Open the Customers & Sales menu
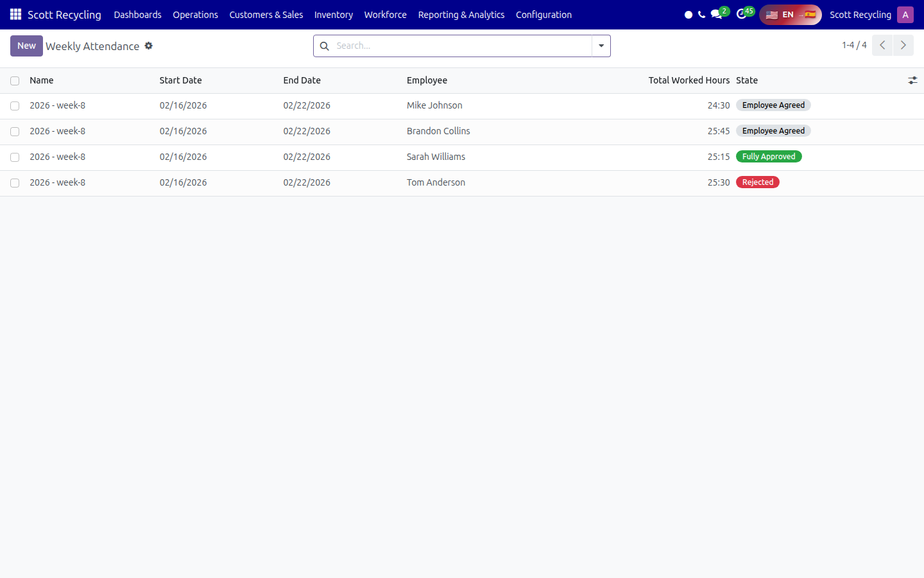924x578 pixels. point(266,15)
